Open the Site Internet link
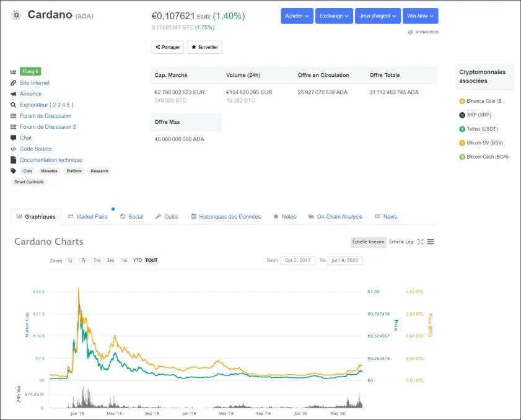 click(x=35, y=83)
